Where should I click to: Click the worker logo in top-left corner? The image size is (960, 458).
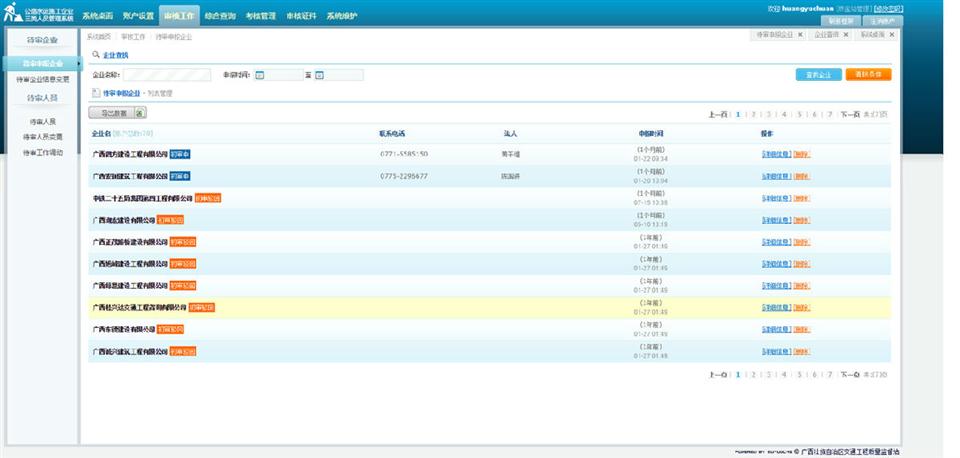pos(14,15)
